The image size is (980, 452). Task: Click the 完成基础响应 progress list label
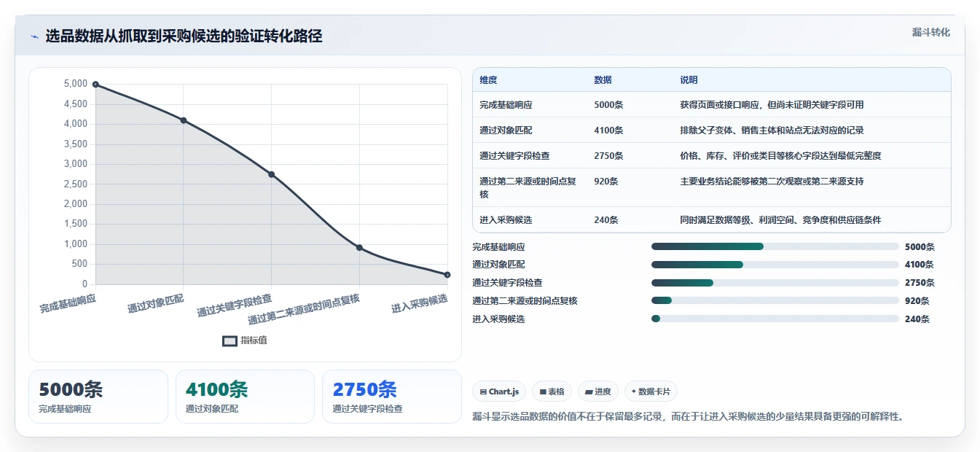tap(498, 247)
